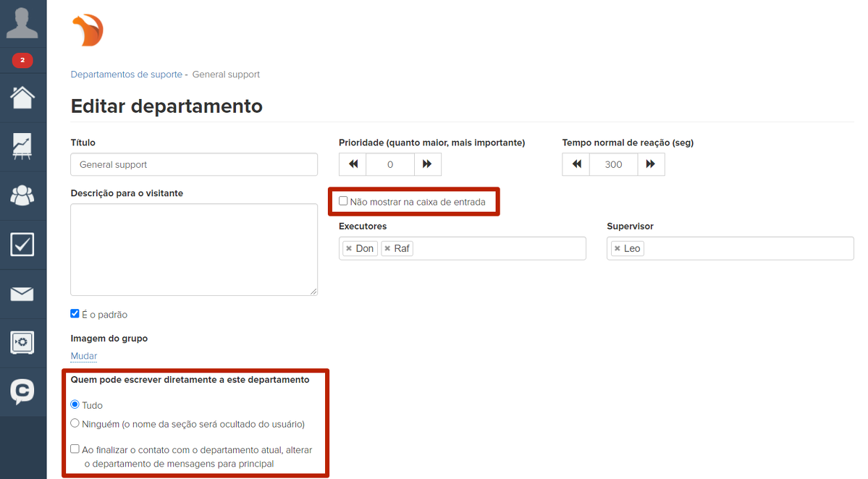Enable 'Não mostrar na caixa de entrada'
Screen dimensions: 868x479
click(343, 201)
